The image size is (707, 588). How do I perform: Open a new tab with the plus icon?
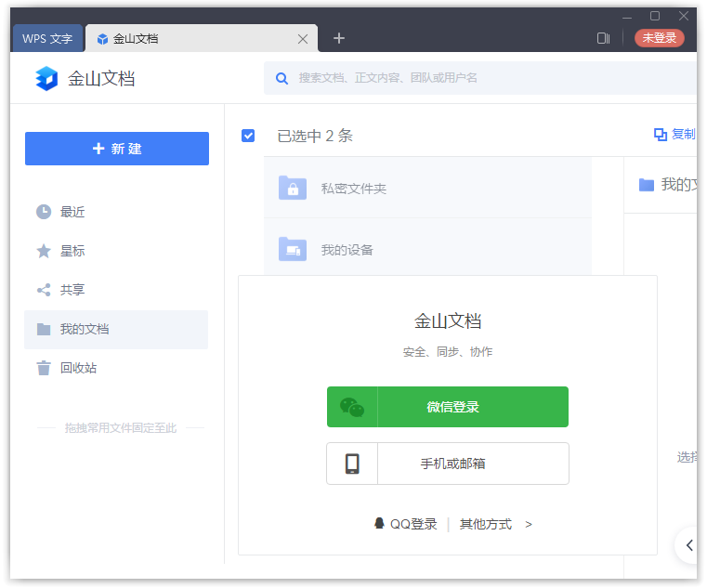tap(339, 38)
